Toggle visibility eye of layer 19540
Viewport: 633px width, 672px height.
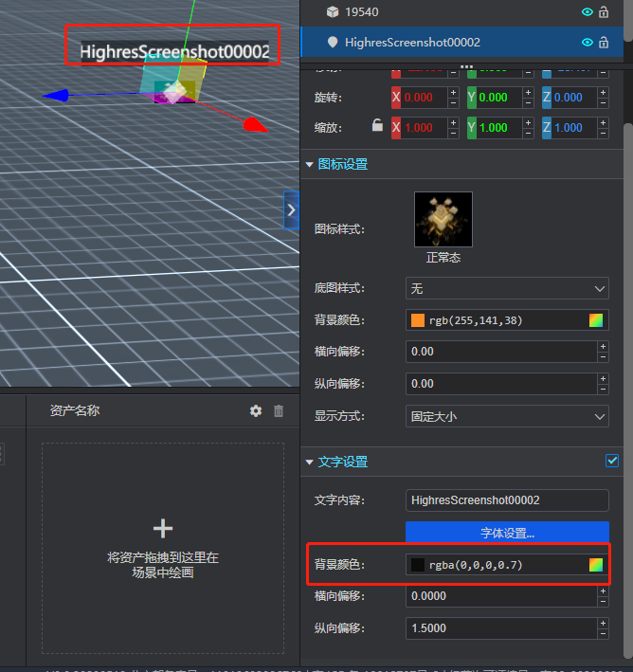tap(588, 12)
